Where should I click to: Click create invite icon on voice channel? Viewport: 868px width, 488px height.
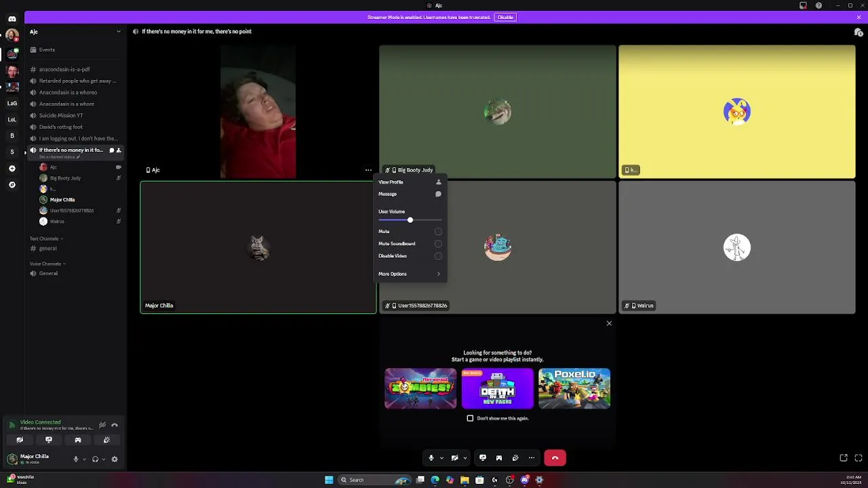click(x=119, y=150)
